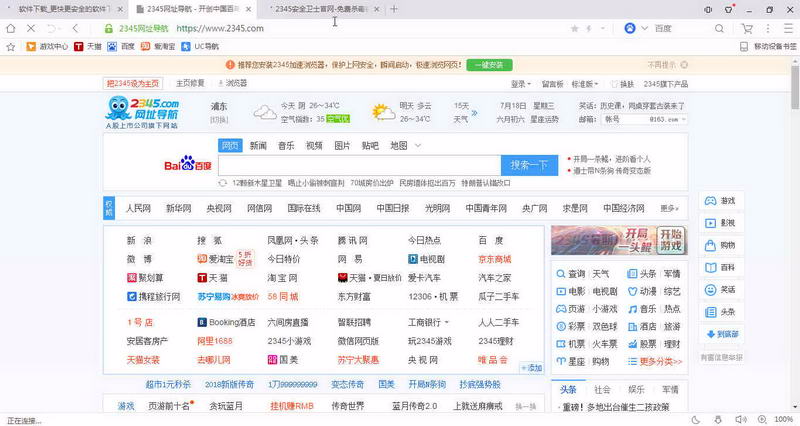Click the green 一键安装 button
The image size is (800, 426).
tap(489, 65)
